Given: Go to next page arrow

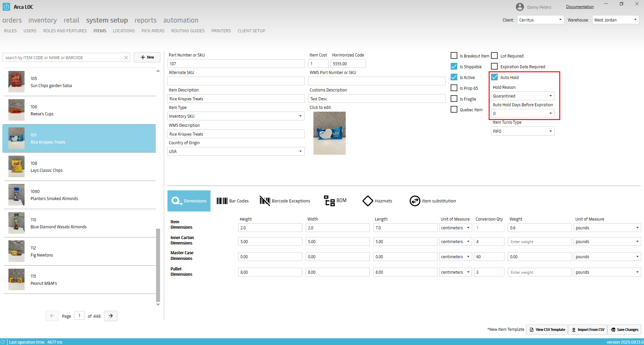Looking at the screenshot, I should click(x=111, y=316).
